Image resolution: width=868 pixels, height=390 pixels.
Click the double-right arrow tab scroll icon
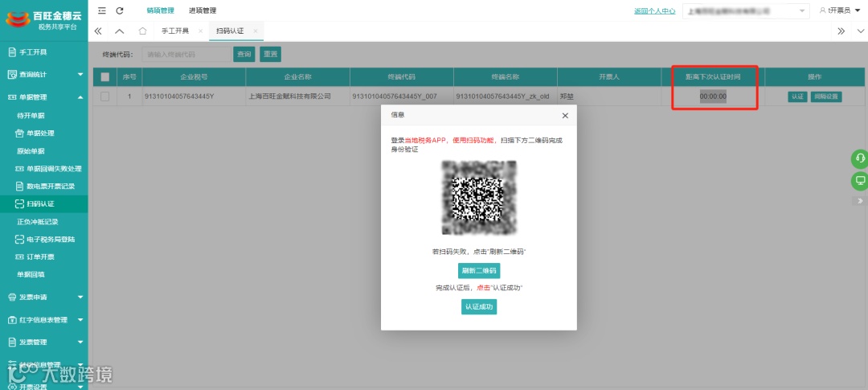coord(841,31)
